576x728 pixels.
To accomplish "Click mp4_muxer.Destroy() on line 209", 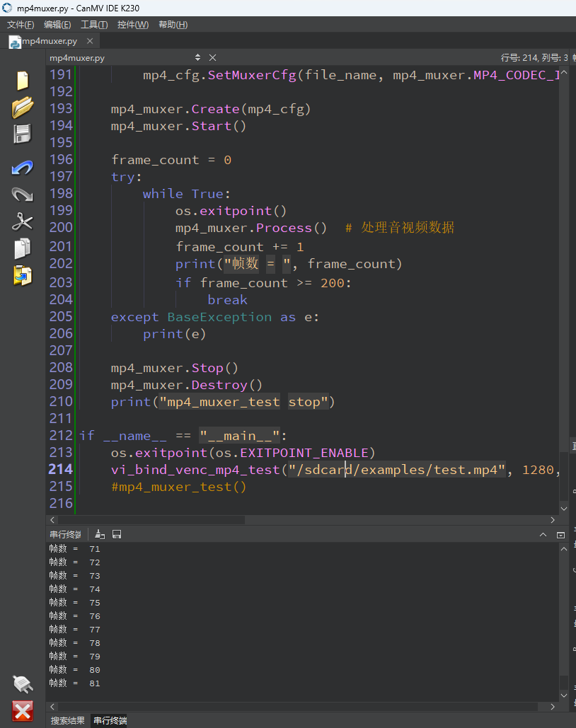I will point(186,385).
